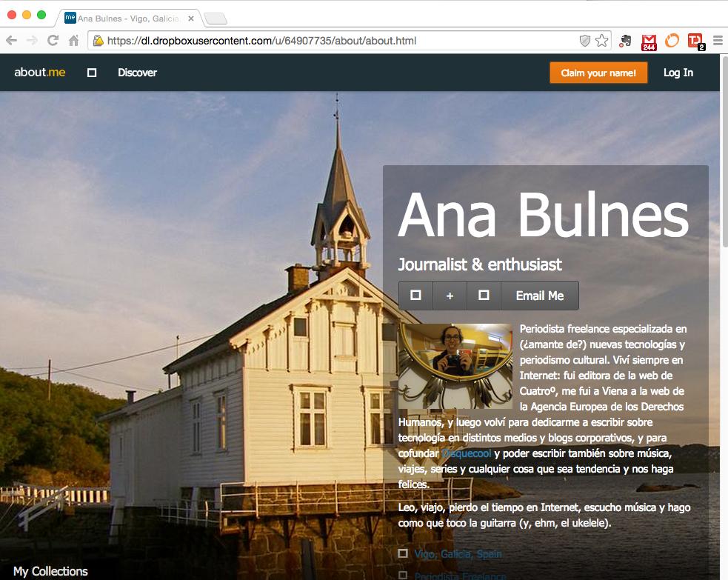Click the browser Back arrow button
Viewport: 728px width, 580px height.
[12, 41]
